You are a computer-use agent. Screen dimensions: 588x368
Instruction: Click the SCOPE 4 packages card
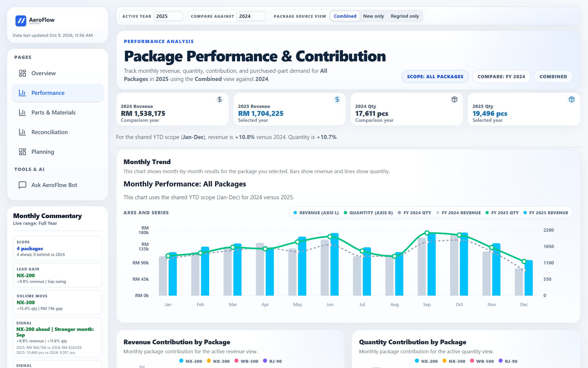tap(57, 248)
